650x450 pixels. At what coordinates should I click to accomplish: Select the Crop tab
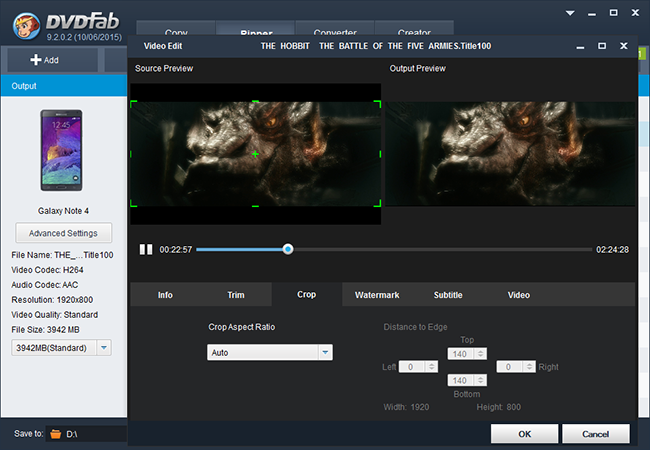pos(307,295)
